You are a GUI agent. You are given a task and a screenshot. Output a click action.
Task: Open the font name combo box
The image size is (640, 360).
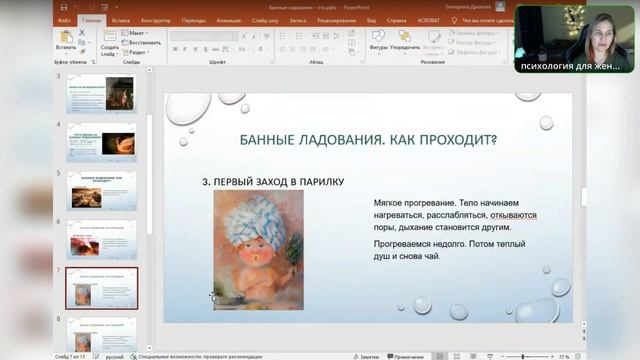tap(193, 36)
